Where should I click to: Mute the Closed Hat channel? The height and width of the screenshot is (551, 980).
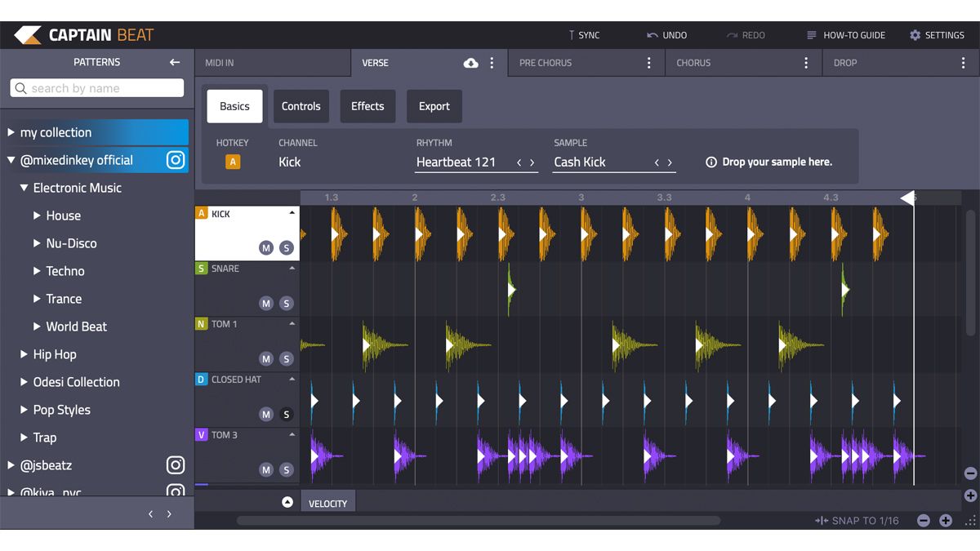266,415
